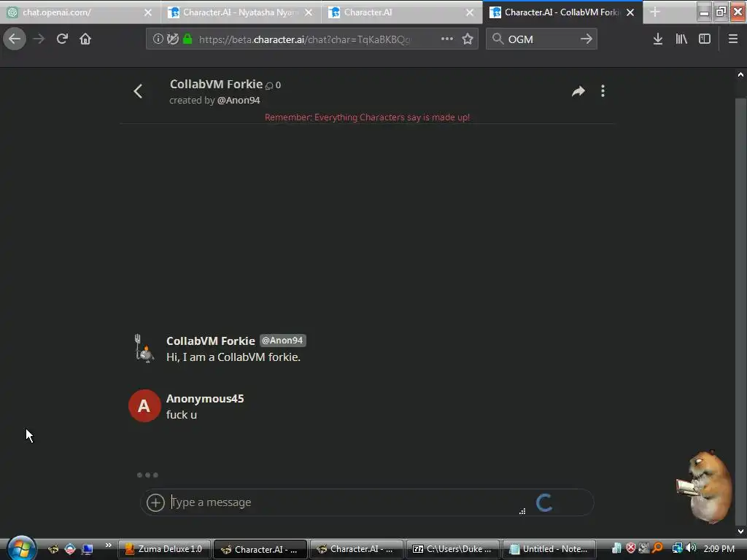Toggle the browser sidebar icon
Viewport: 747px width, 560px height.
705,39
